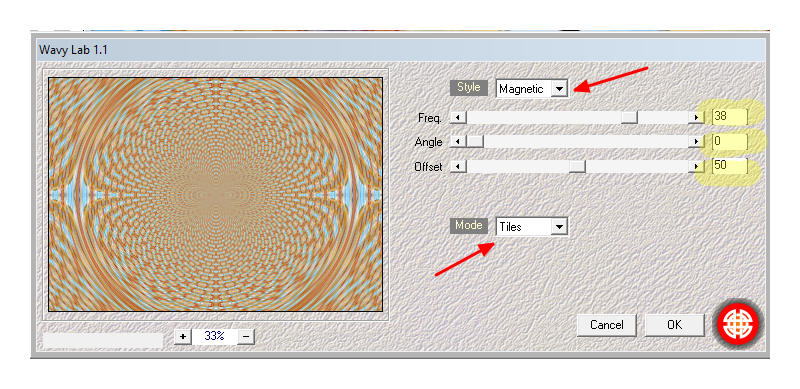Viewport: 800px width, 389px height.
Task: Open the Mode dropdown arrow
Action: click(x=560, y=226)
